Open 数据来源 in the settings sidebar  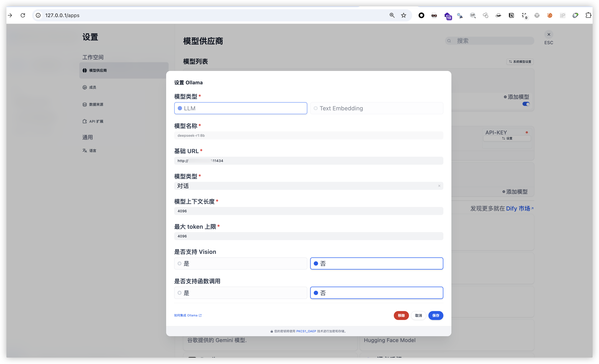[x=93, y=104]
